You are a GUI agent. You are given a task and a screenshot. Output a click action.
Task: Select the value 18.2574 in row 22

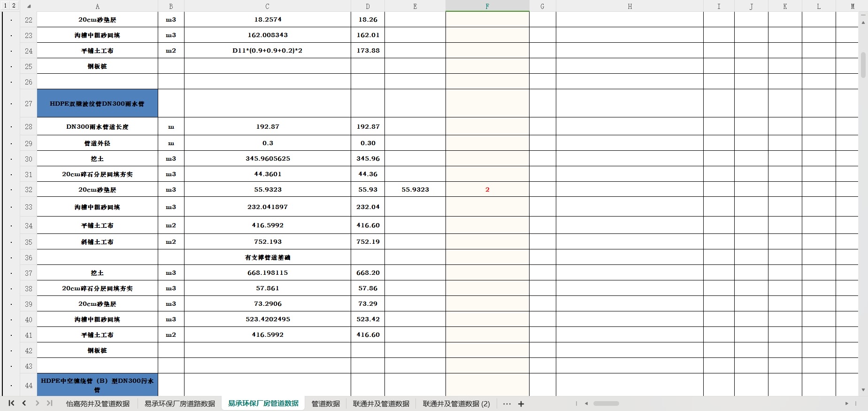tap(268, 20)
